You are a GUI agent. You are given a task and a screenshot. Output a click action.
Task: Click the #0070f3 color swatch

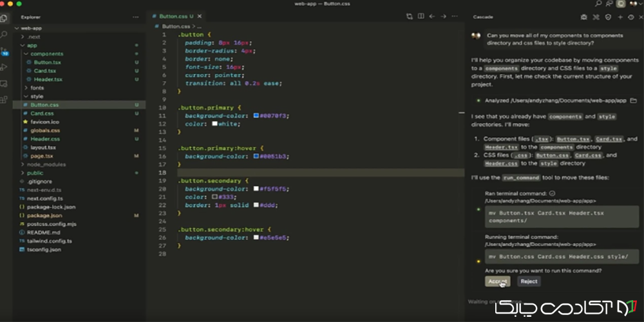[256, 115]
